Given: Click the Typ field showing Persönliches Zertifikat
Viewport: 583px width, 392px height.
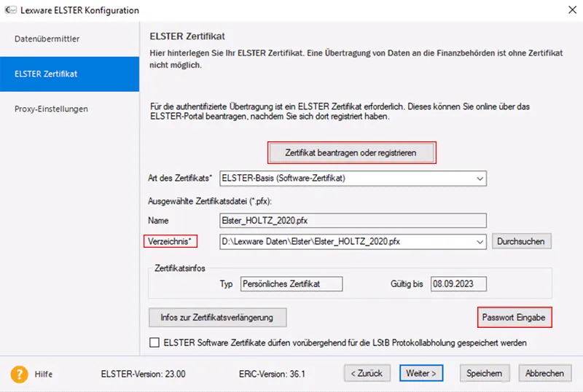Looking at the screenshot, I should (x=290, y=283).
